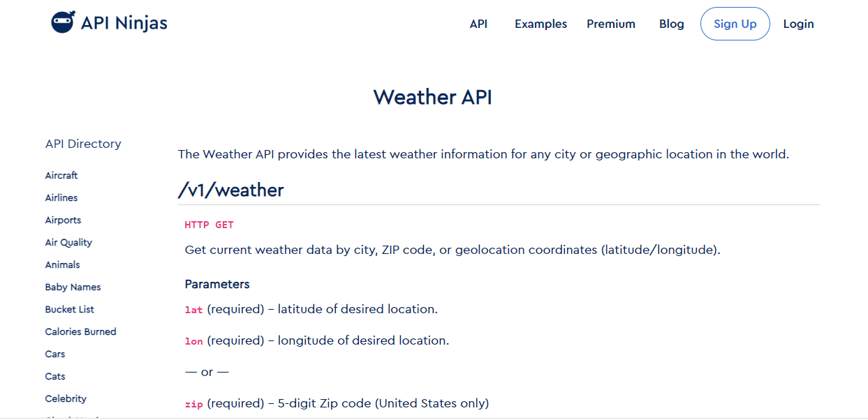868x420 pixels.
Task: Click 'Get current weather data' description
Action: [453, 249]
